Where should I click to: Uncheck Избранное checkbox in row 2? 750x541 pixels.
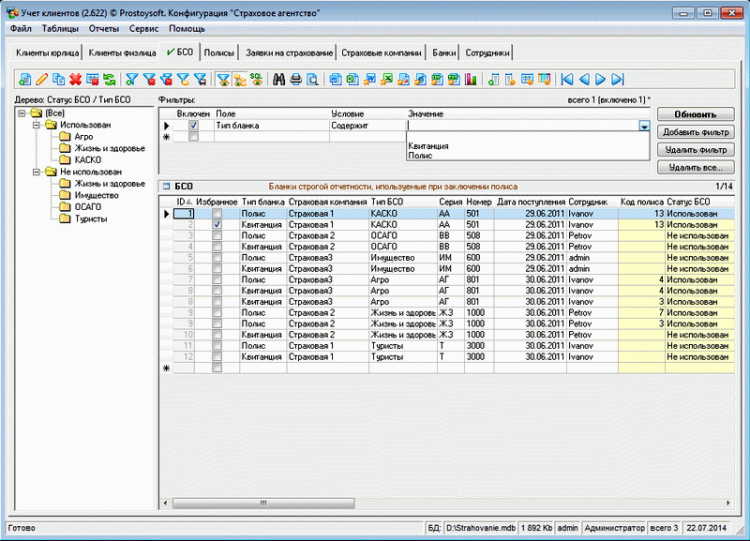tap(217, 225)
